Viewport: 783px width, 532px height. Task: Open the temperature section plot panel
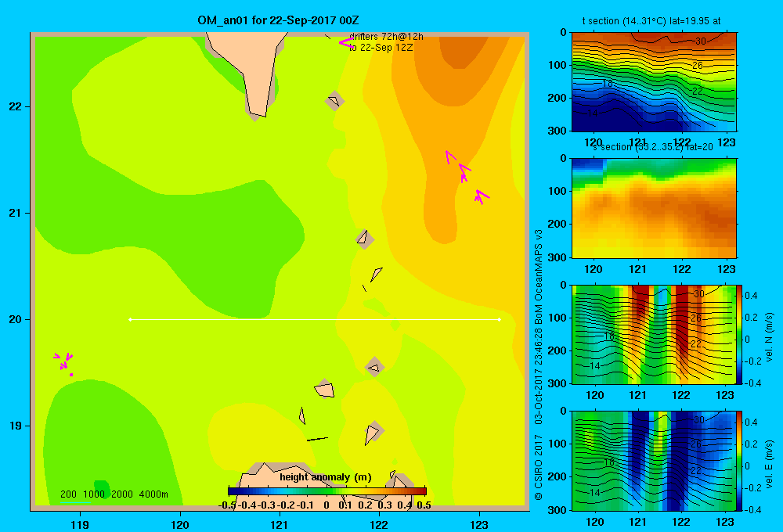point(654,82)
